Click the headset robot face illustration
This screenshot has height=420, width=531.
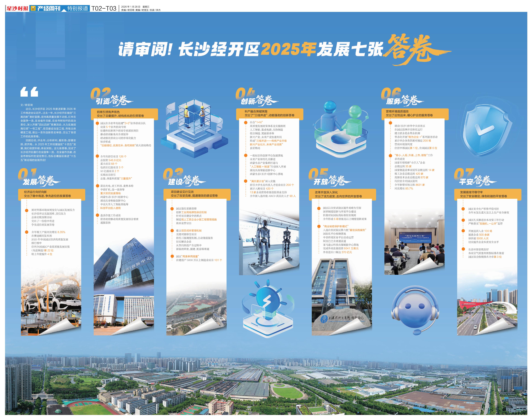(415, 310)
